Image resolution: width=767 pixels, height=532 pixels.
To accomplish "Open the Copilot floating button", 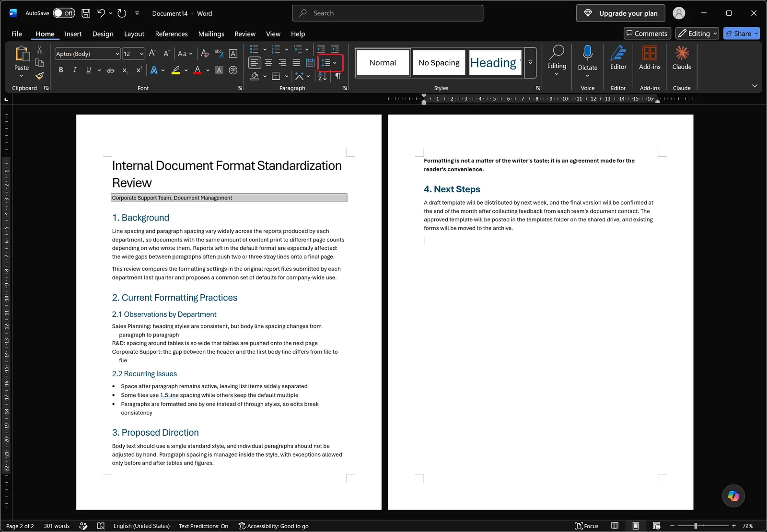I will click(733, 496).
